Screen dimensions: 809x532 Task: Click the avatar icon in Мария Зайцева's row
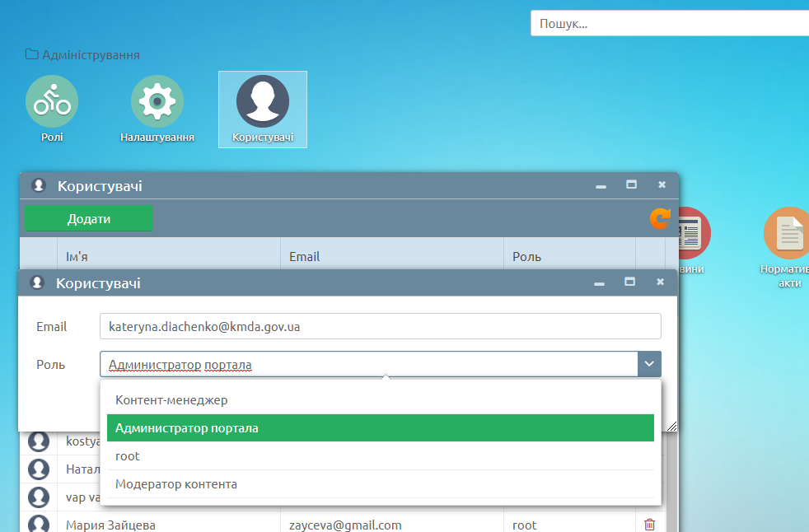(38, 525)
